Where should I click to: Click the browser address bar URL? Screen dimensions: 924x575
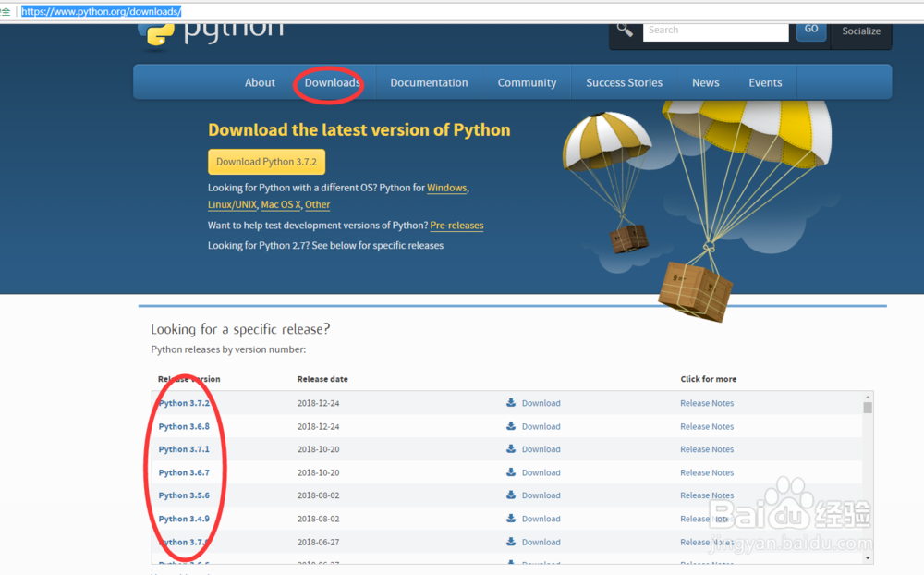(102, 11)
